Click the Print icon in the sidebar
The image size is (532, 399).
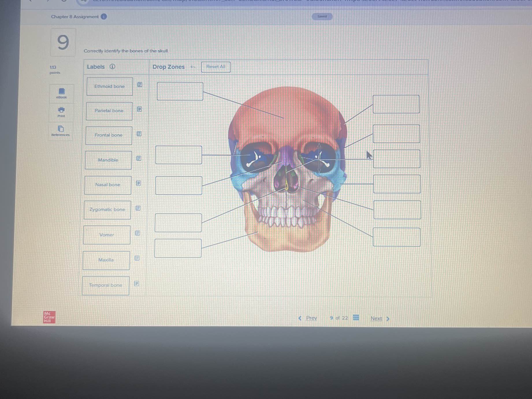pyautogui.click(x=61, y=111)
